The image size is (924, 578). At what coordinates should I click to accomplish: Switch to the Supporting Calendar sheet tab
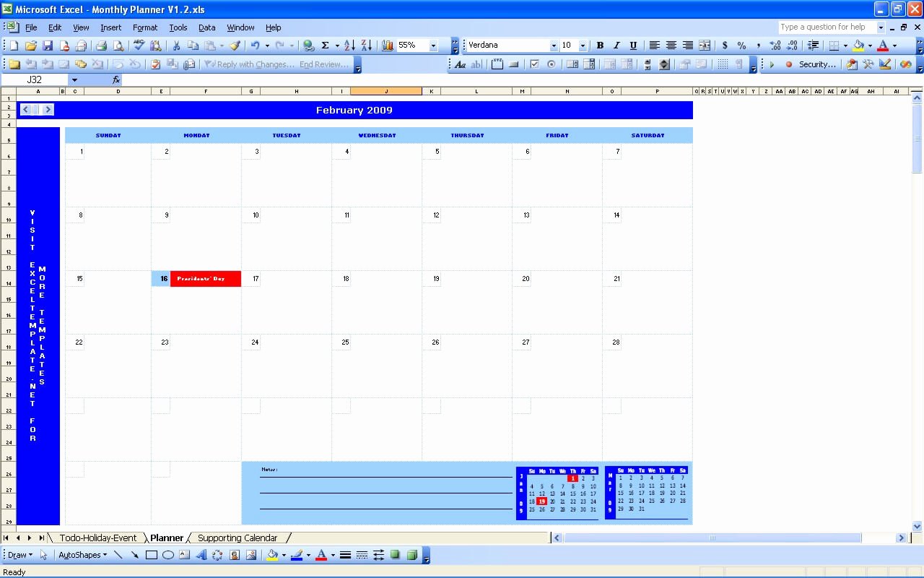pyautogui.click(x=237, y=538)
